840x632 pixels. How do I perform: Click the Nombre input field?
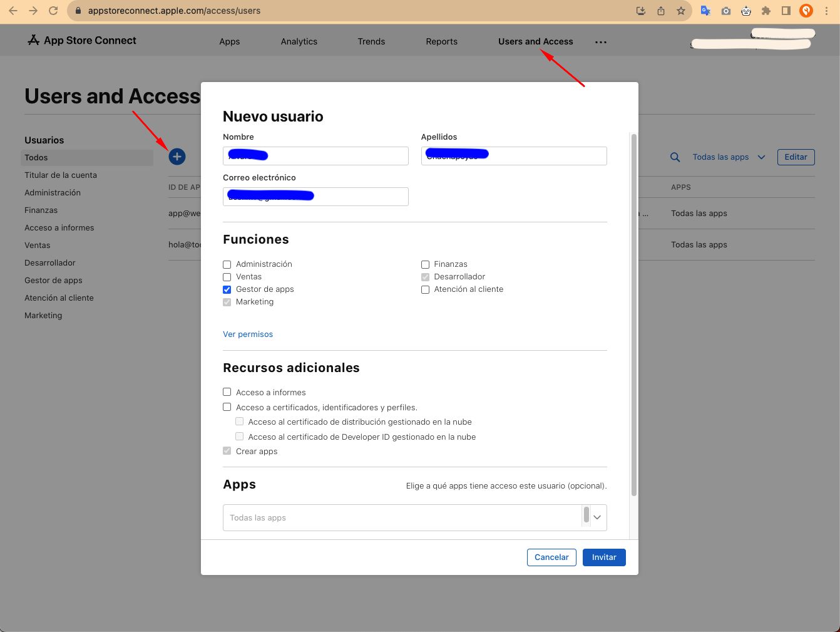(315, 156)
